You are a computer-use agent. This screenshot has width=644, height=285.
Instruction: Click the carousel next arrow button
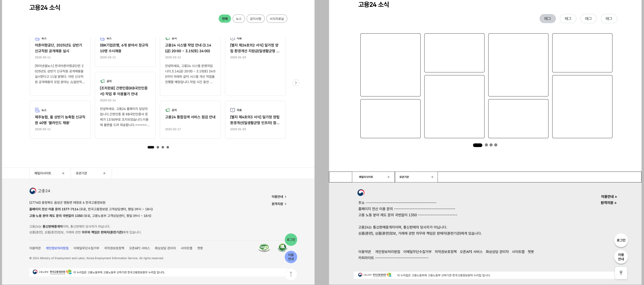pos(296,83)
